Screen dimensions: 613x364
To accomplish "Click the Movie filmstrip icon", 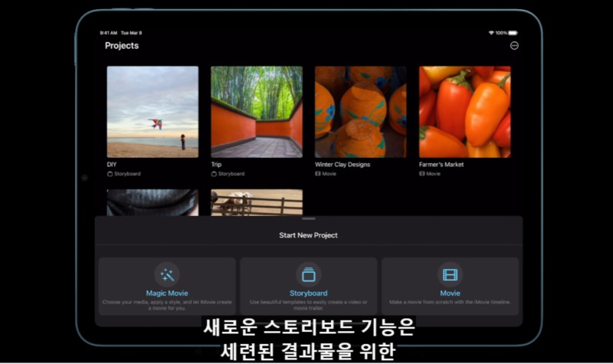I will tap(450, 275).
